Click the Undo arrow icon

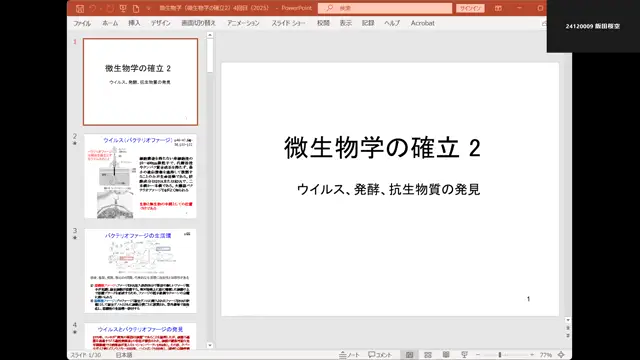[x=93, y=8]
